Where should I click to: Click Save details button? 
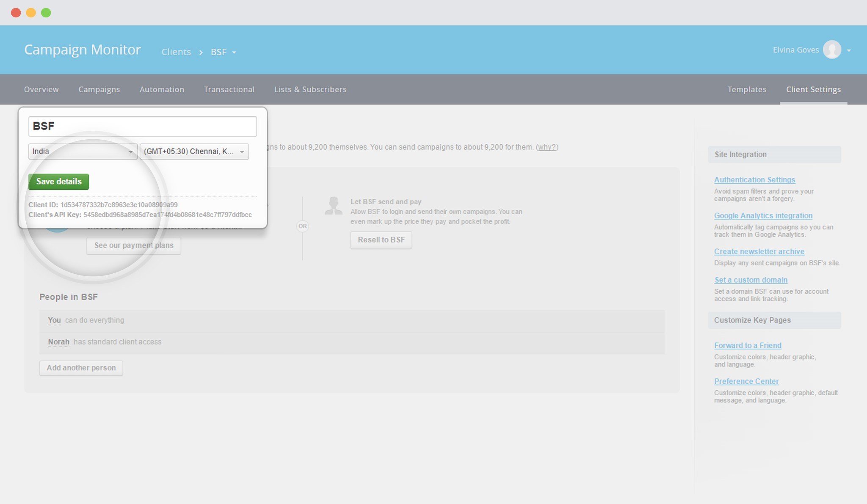pos(59,181)
